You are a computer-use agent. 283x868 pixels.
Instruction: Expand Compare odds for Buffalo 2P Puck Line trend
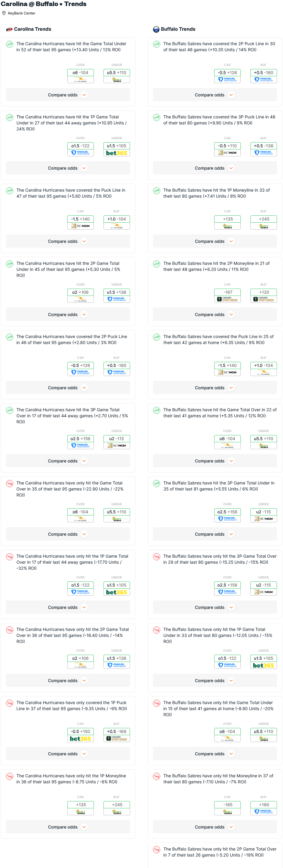click(x=215, y=95)
